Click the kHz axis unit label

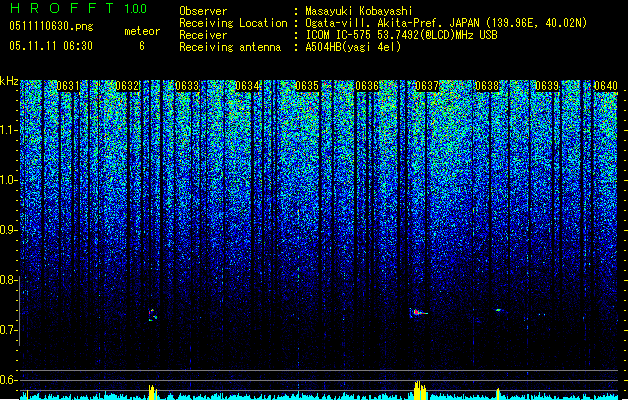point(9,81)
